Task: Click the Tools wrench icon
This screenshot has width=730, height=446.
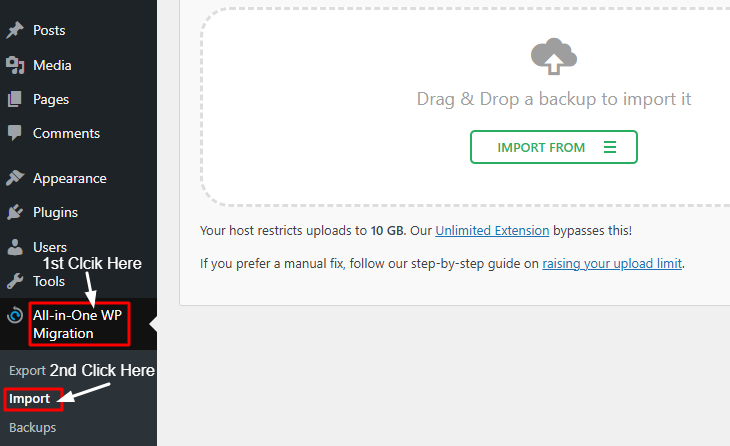Action: [x=15, y=281]
